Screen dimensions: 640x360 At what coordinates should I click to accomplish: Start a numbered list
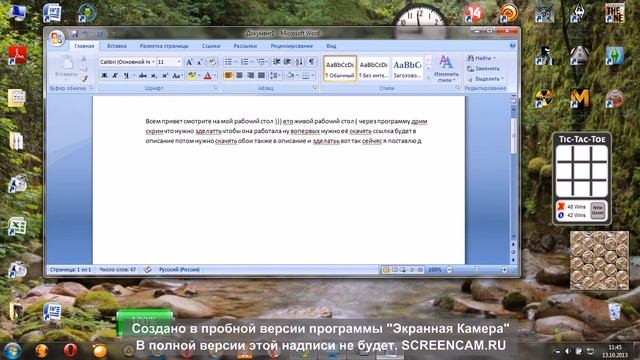click(244, 62)
